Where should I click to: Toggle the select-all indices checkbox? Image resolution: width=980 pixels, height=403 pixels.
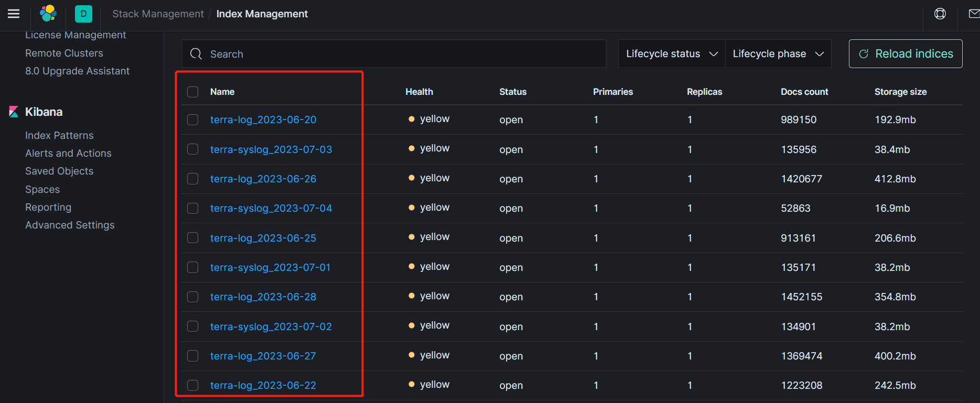click(x=193, y=92)
